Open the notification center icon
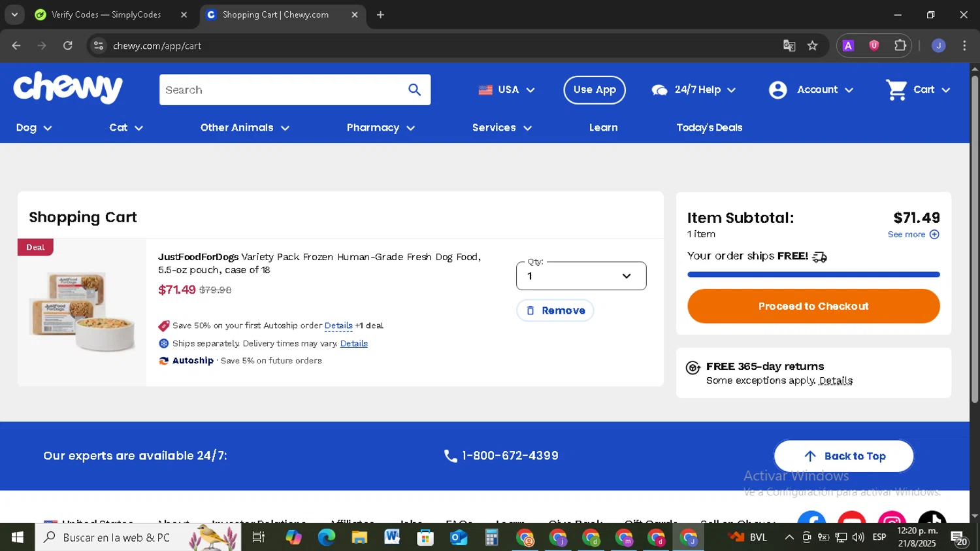The height and width of the screenshot is (551, 980). tap(959, 539)
